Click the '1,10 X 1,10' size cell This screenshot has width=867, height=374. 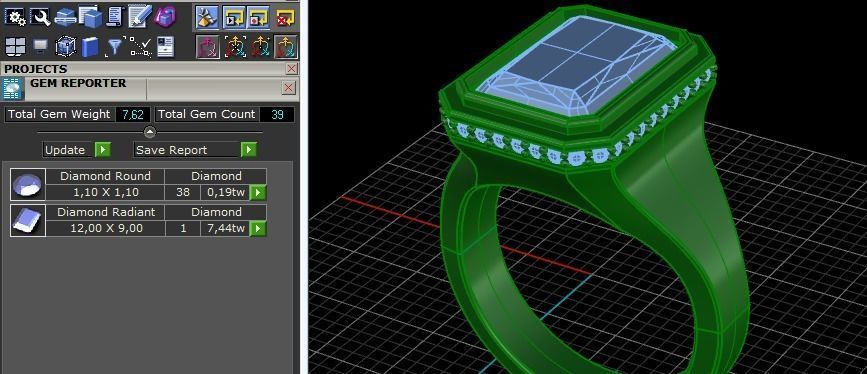pos(105,193)
